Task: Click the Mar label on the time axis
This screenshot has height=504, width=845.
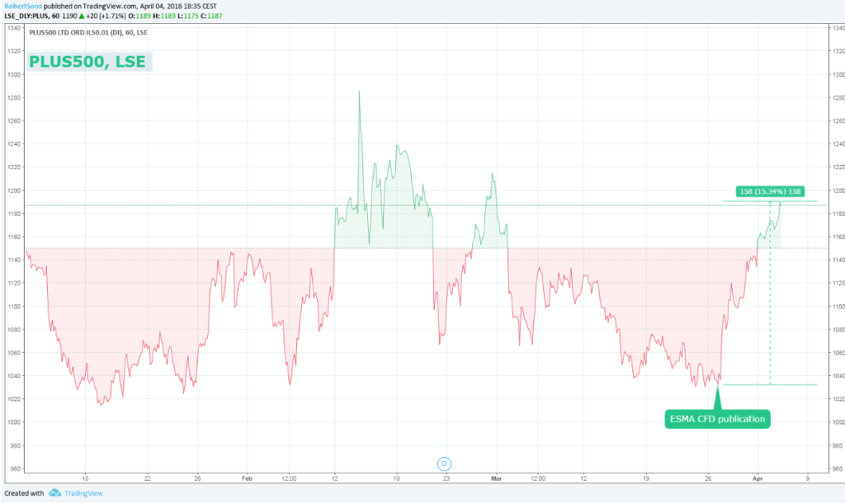Action: (x=496, y=478)
